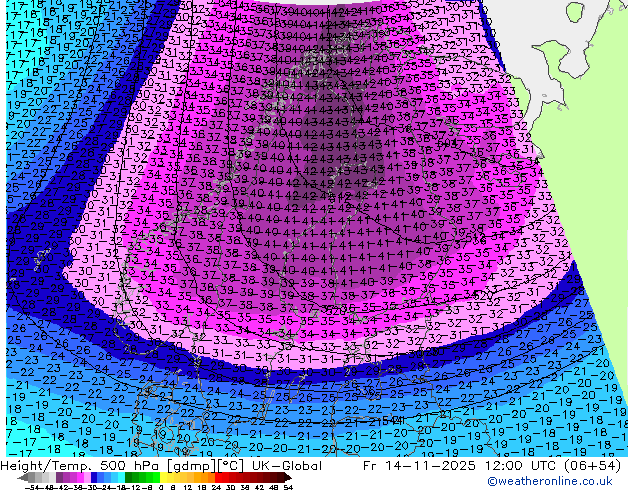Click the weatheronline.co.uk copyright link
This screenshot has height=490, width=634.
[550, 482]
